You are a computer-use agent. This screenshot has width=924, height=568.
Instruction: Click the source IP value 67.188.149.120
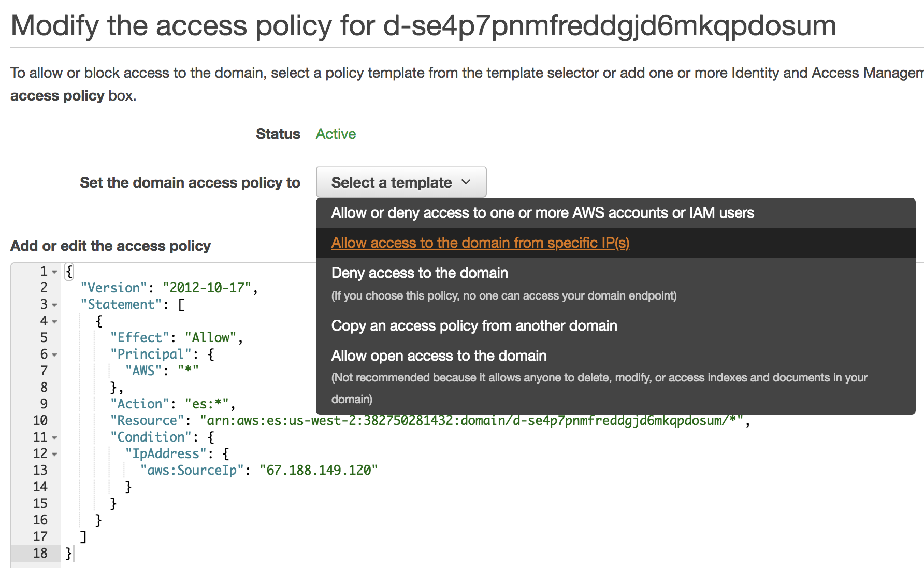(x=319, y=470)
